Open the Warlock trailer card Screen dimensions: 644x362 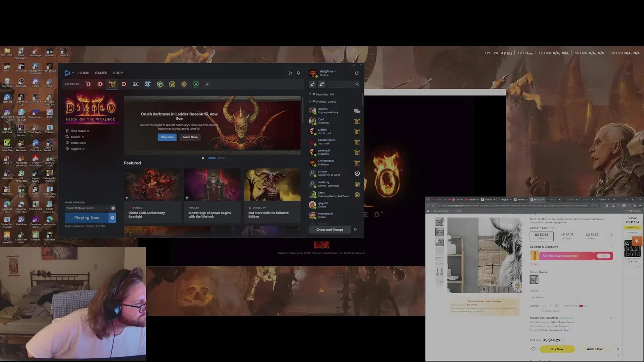tap(212, 195)
